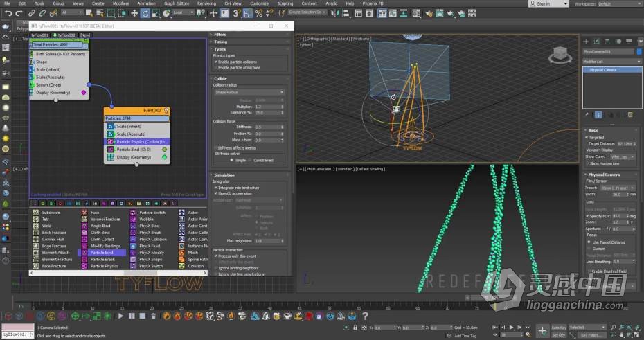The image size is (644, 340).
Task: Click the large plus set-key button
Action: [x=542, y=330]
